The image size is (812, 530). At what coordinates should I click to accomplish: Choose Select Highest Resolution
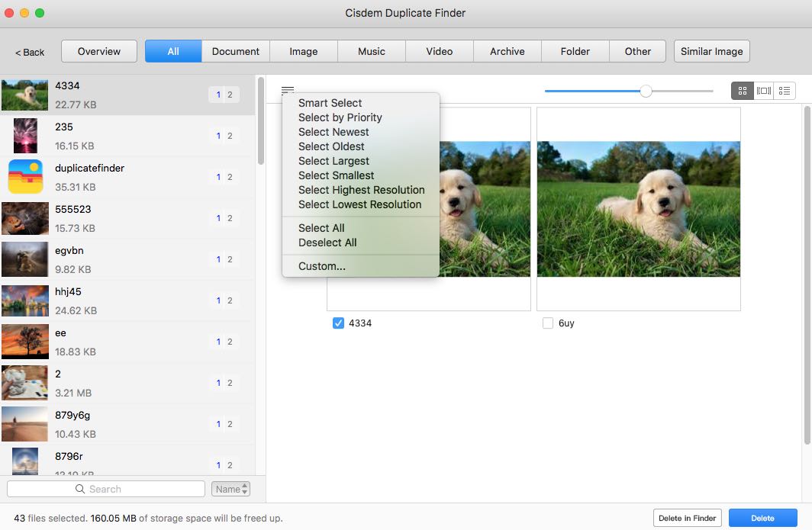361,190
